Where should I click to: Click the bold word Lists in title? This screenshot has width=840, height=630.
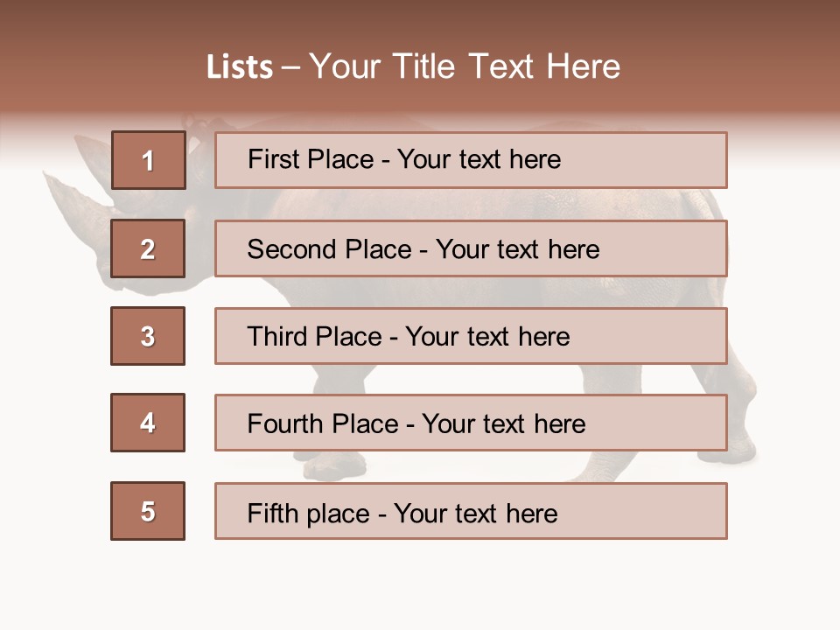point(239,67)
